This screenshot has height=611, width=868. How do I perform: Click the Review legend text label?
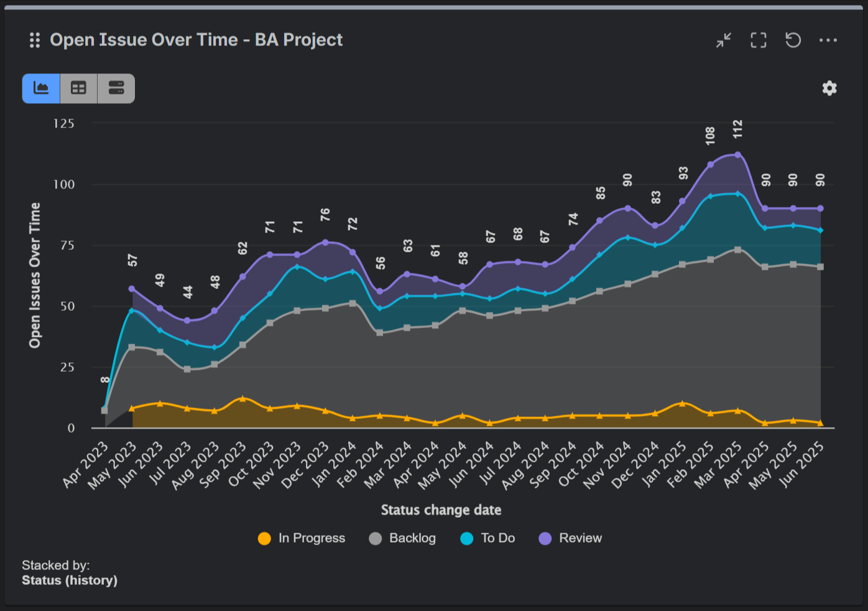coord(581,538)
